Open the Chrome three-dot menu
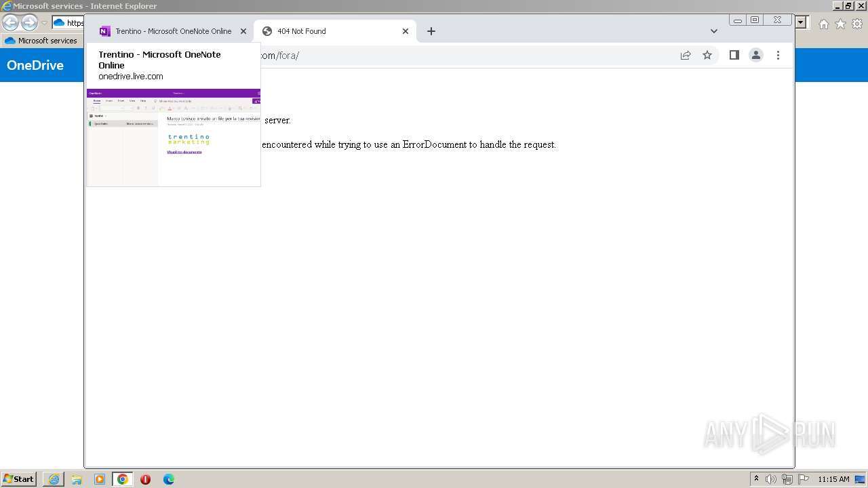The height and width of the screenshot is (488, 868). (x=778, y=56)
